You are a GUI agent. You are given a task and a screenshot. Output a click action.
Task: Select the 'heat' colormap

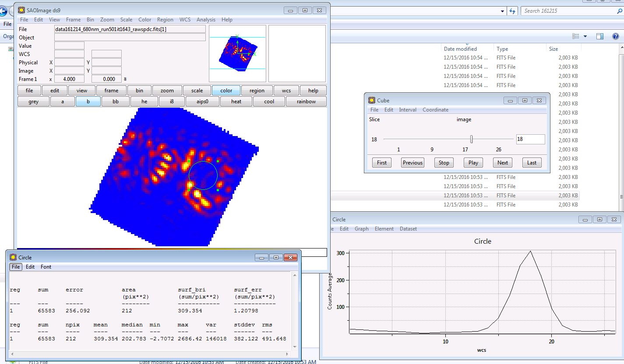coord(236,101)
